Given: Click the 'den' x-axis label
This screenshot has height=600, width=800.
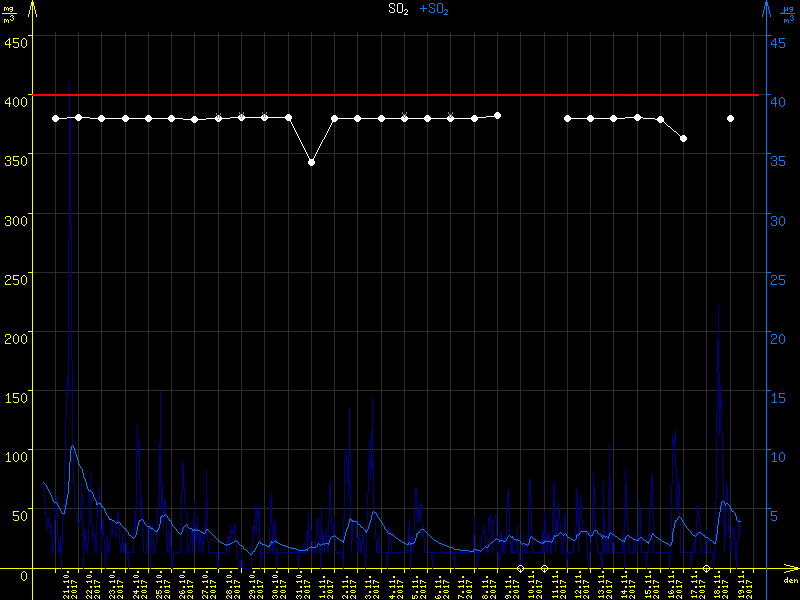Looking at the screenshot, I should tap(790, 581).
